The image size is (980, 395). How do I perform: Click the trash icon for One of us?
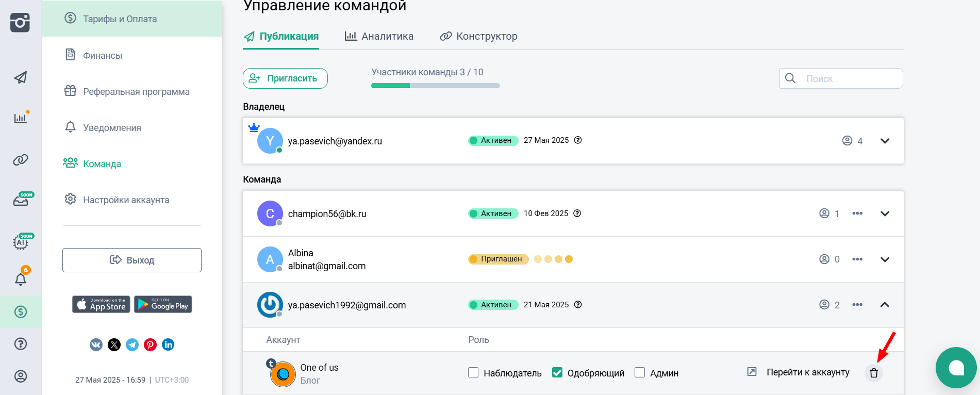[873, 373]
